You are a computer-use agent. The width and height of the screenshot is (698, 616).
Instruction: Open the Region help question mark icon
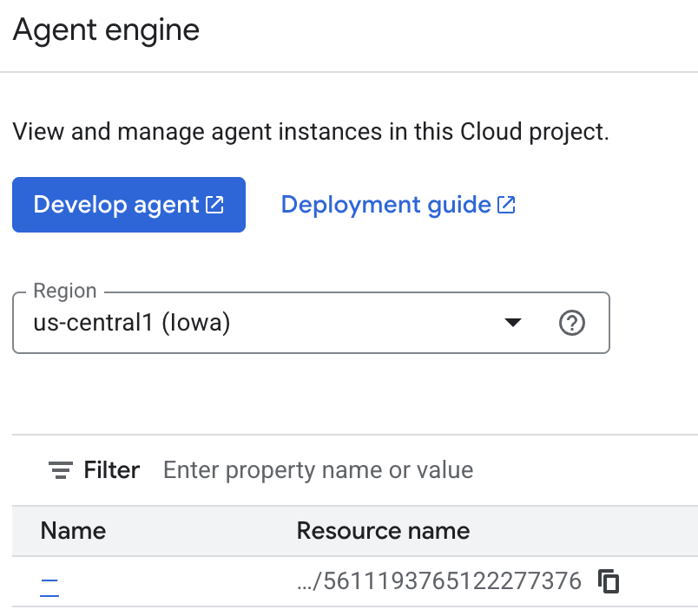click(x=571, y=324)
